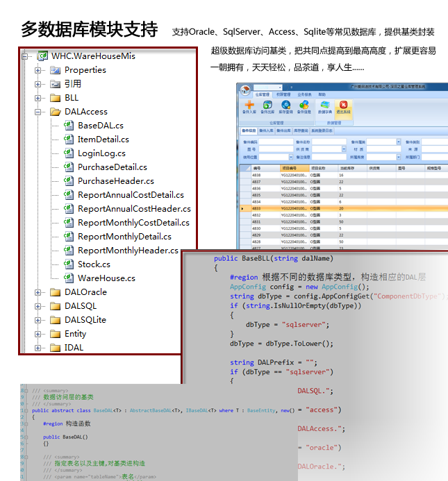Open the Stock.cs file
448x481 pixels.
(x=94, y=264)
